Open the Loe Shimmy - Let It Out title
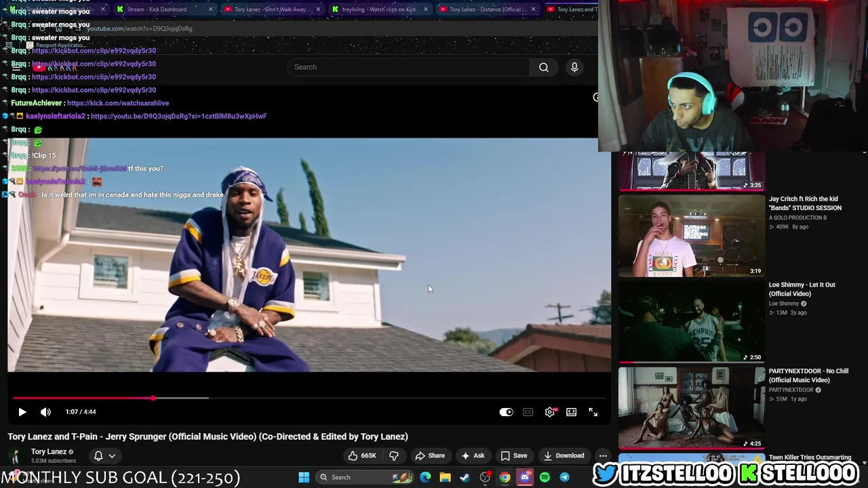Image resolution: width=868 pixels, height=488 pixels. (802, 289)
